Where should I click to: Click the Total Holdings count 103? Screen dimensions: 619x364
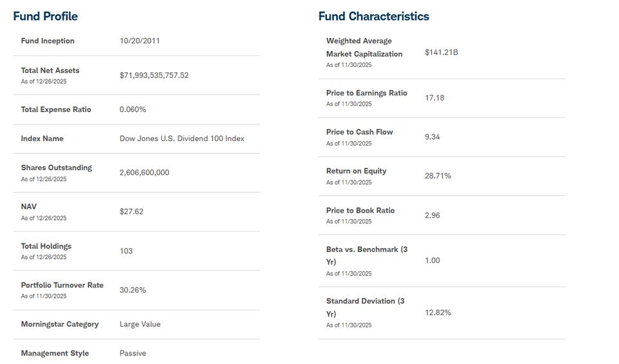(x=126, y=251)
